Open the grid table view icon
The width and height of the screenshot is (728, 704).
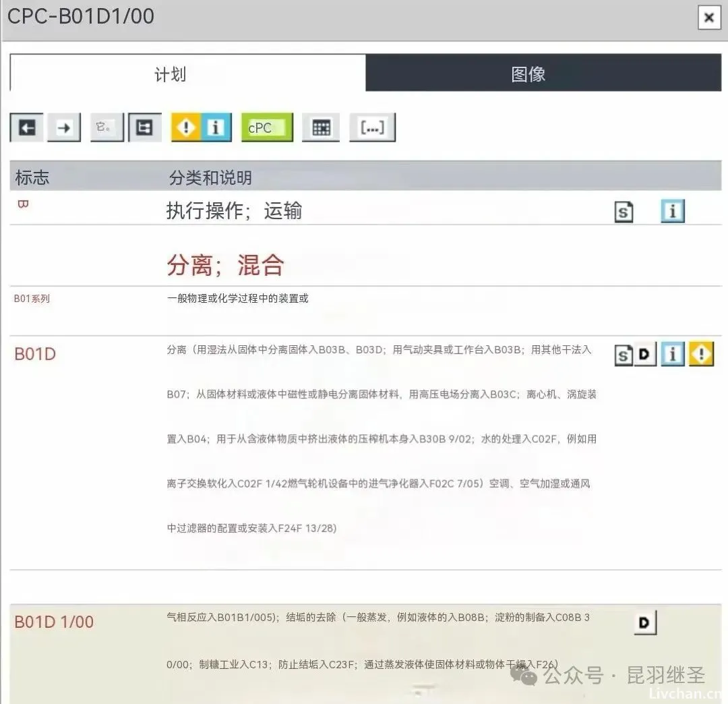tap(321, 127)
